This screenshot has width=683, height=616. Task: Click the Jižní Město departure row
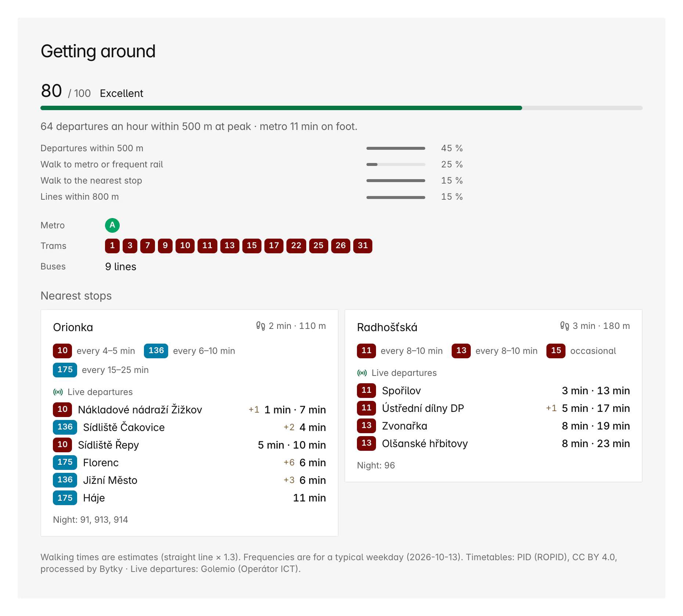189,480
